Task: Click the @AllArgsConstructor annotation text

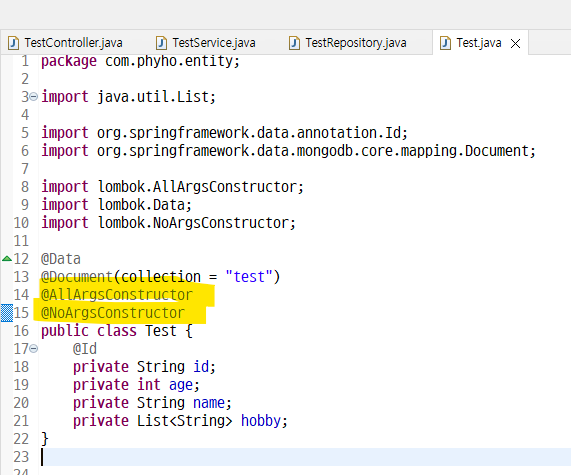Action: coord(117,295)
